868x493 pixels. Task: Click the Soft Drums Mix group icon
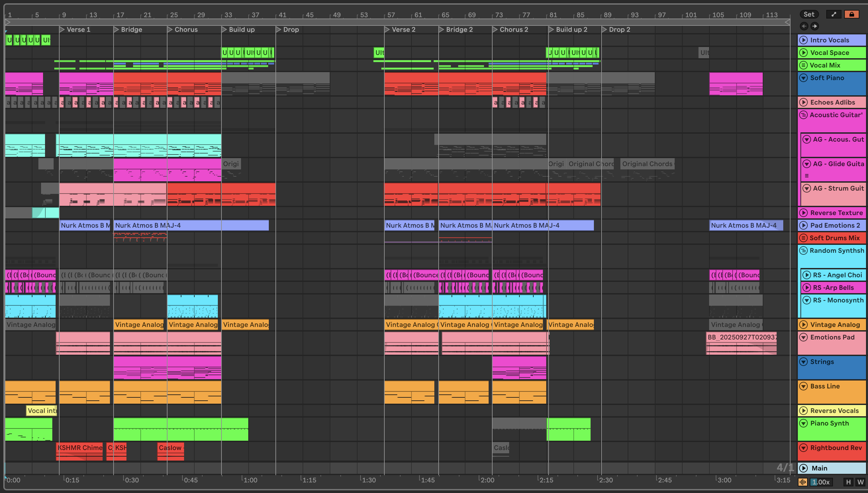point(803,238)
